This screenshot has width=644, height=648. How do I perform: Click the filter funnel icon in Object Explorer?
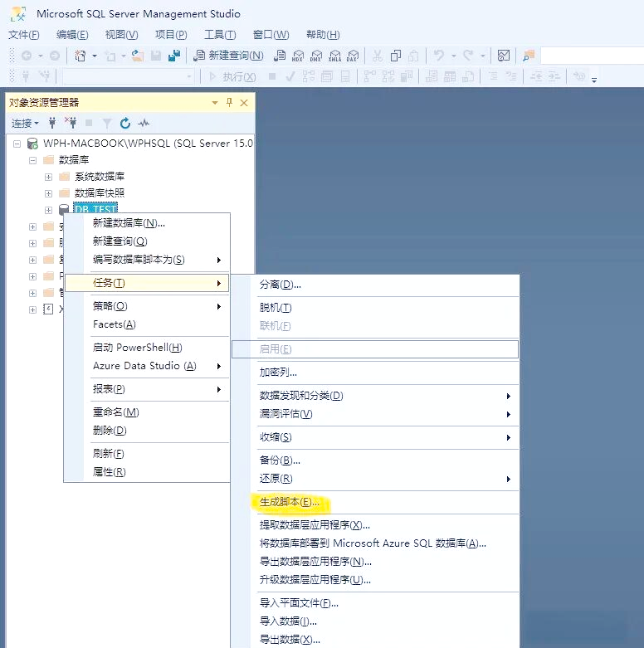click(x=107, y=123)
